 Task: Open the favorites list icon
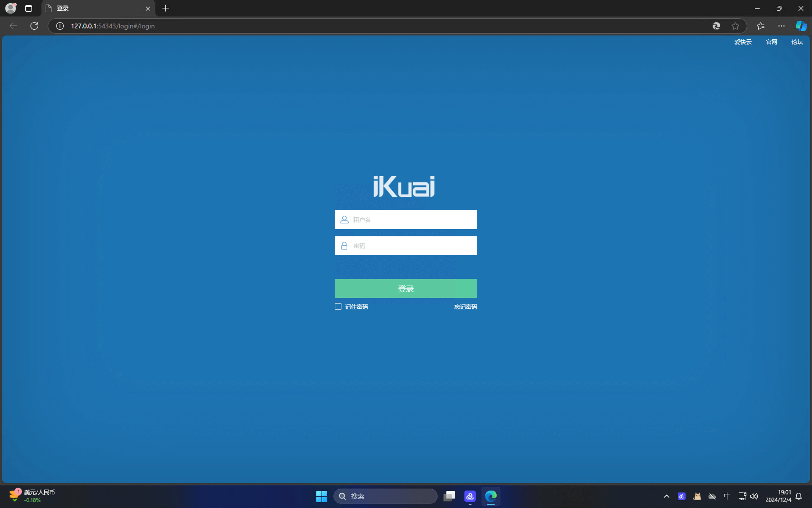(761, 26)
